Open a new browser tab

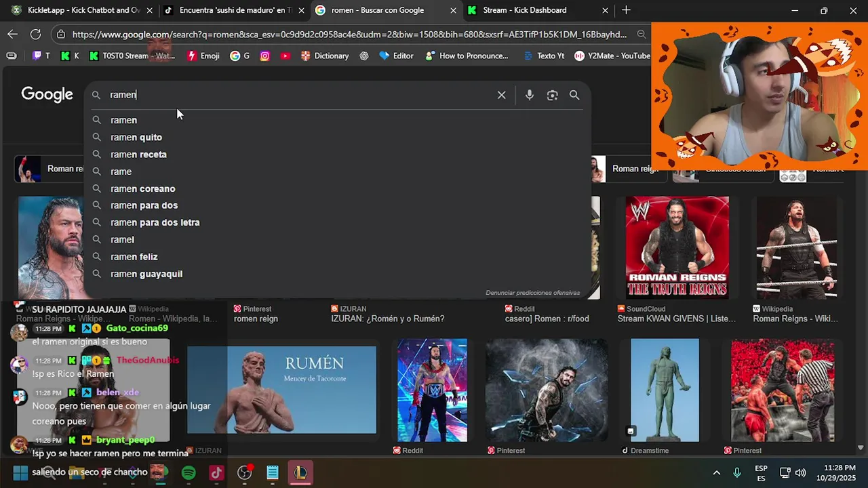[x=626, y=10]
